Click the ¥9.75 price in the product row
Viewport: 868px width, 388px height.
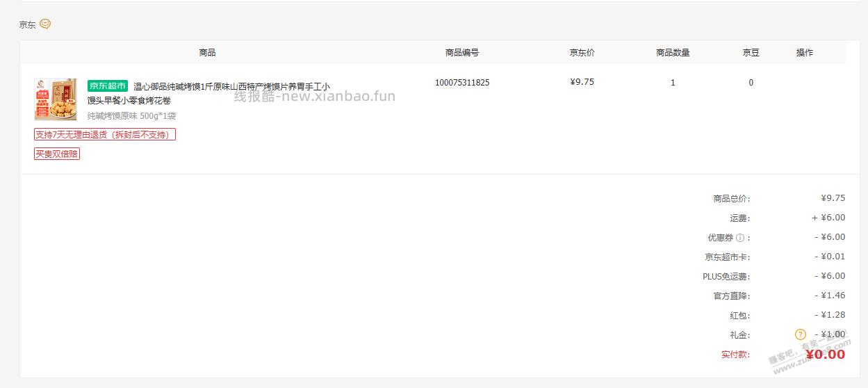coord(582,82)
